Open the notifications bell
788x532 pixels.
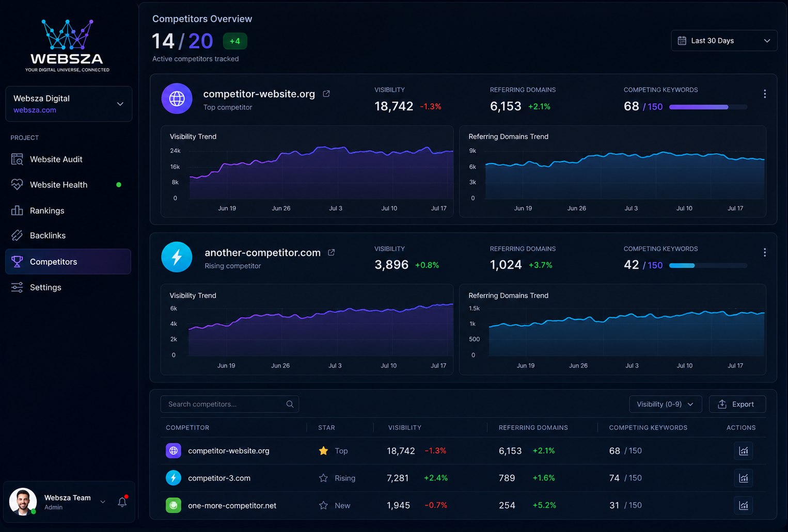[x=122, y=502]
